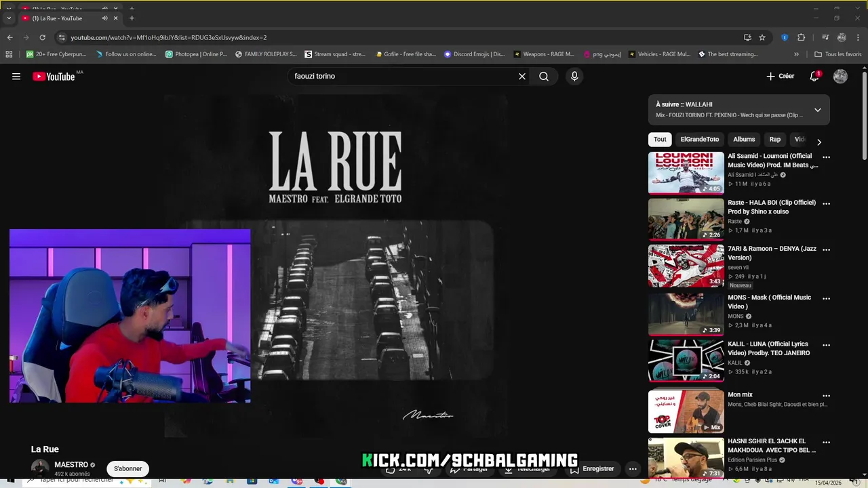868x488 pixels.
Task: Open options for Ali Ssamid Loumoni video
Action: 826,157
